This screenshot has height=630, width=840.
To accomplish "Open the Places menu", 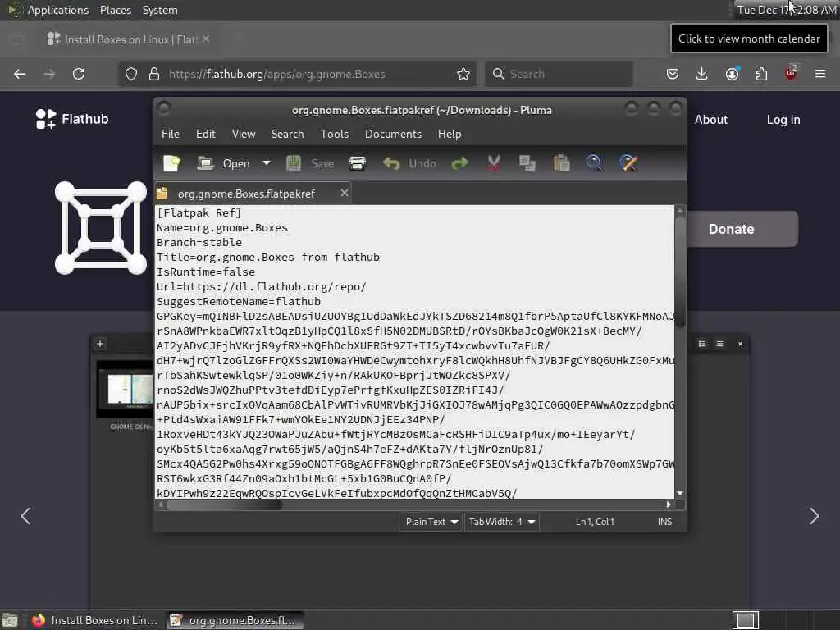I will tap(115, 10).
